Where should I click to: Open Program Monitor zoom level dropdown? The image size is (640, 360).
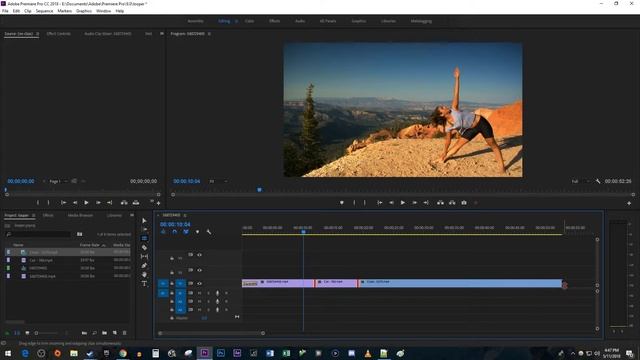(x=219, y=181)
